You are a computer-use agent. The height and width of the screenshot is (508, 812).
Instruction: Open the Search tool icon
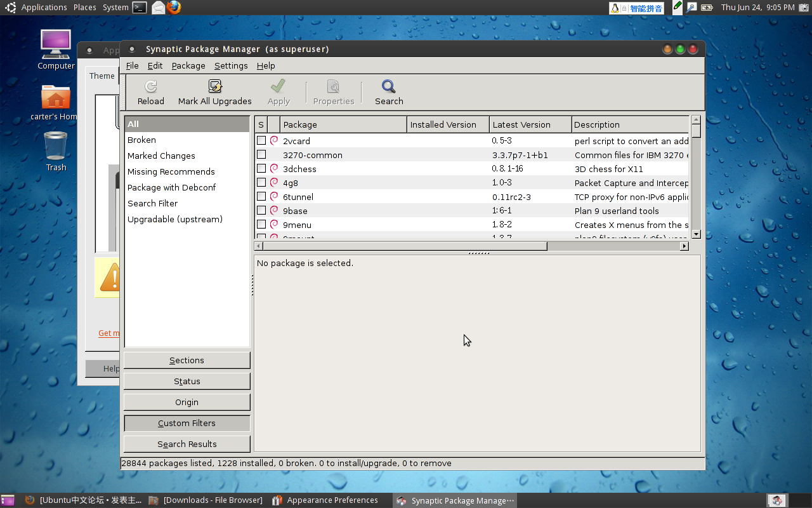389,86
